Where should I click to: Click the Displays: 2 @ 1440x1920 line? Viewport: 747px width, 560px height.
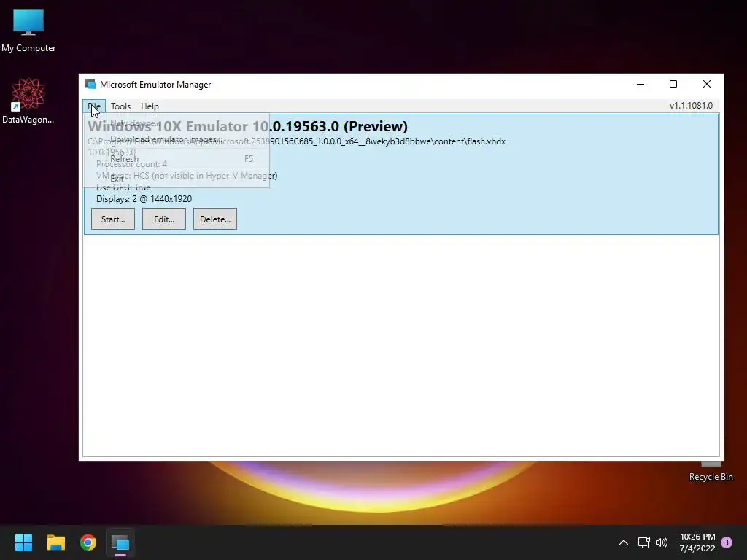pos(144,199)
